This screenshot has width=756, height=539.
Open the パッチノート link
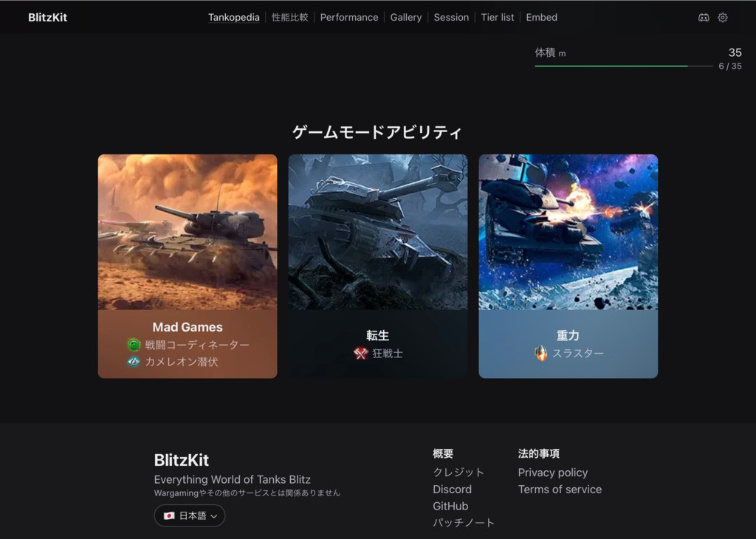point(464,523)
